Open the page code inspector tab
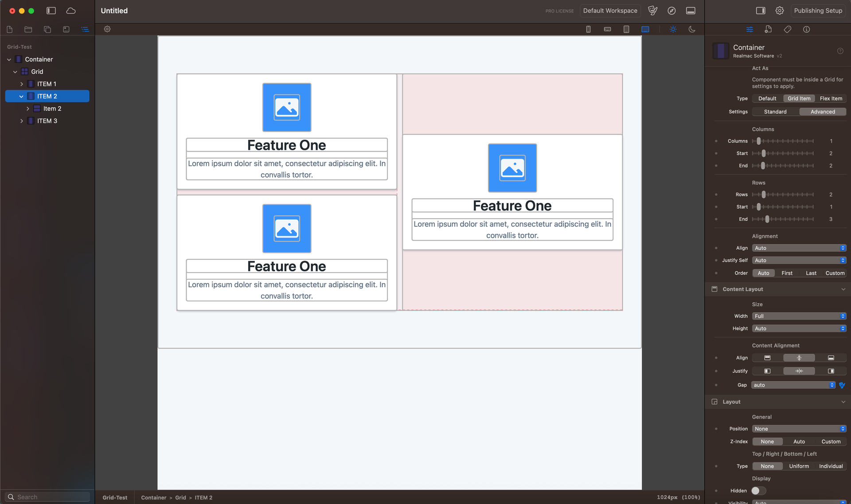This screenshot has width=851, height=504. pyautogui.click(x=768, y=29)
